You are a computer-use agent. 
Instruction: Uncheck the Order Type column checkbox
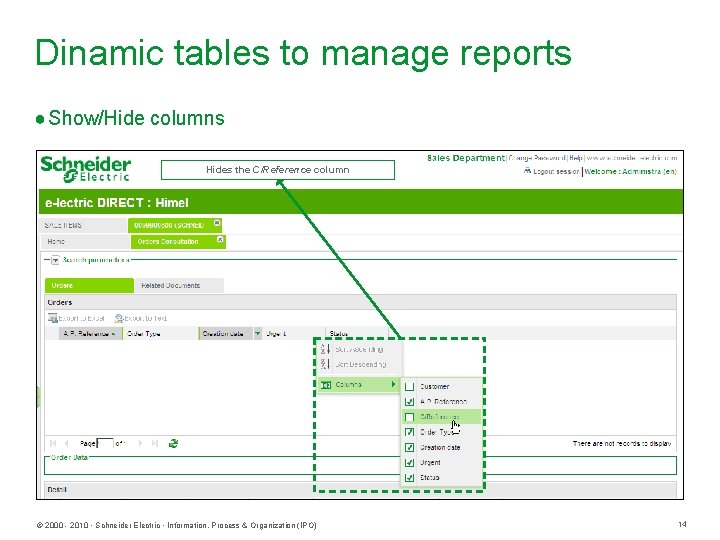[x=410, y=432]
